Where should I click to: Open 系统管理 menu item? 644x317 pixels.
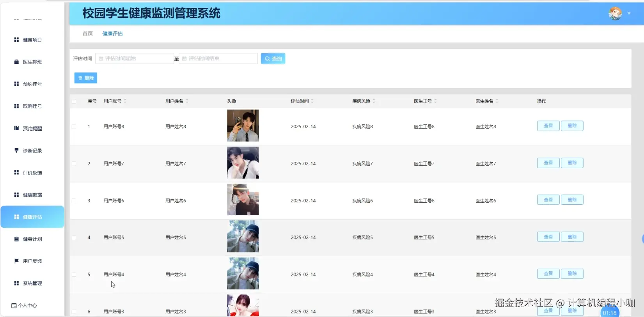pyautogui.click(x=32, y=283)
